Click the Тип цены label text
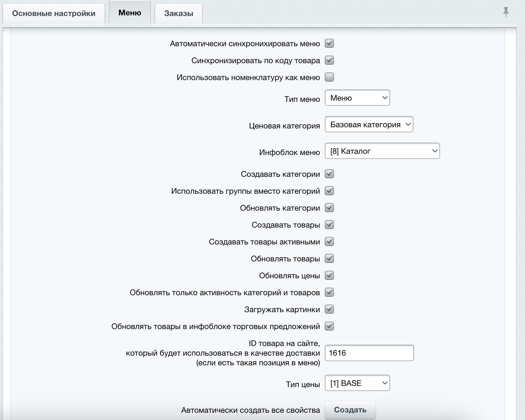Image resolution: width=525 pixels, height=420 pixels. 303,385
